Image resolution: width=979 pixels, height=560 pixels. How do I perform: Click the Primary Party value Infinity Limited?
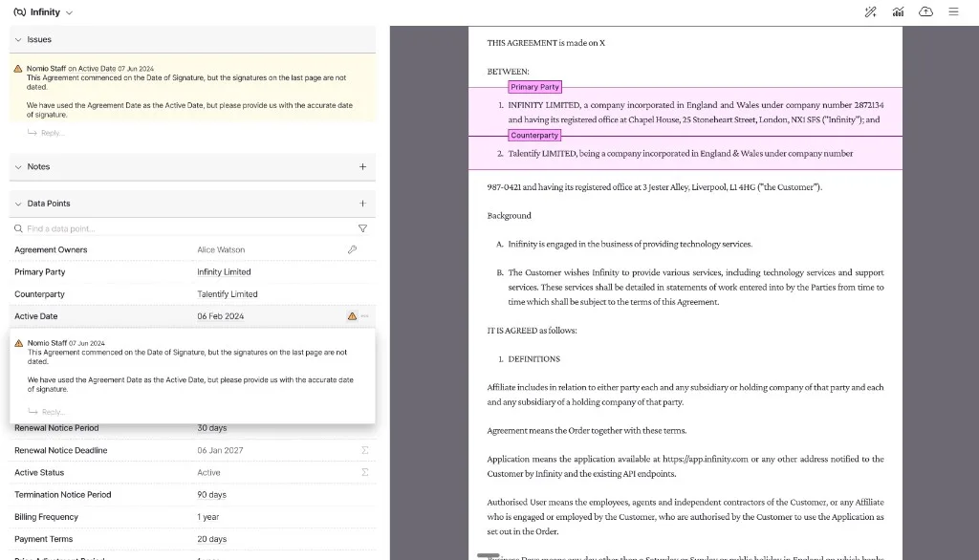(224, 272)
